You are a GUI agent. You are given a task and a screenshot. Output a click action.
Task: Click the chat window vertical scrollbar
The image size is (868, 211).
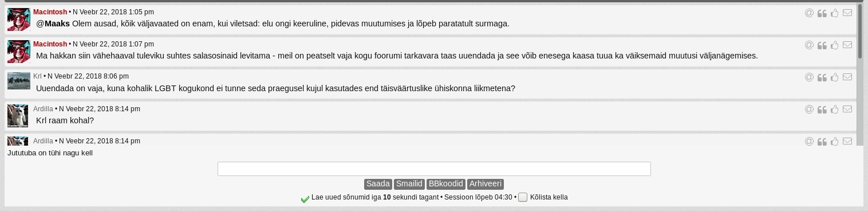tap(860, 75)
